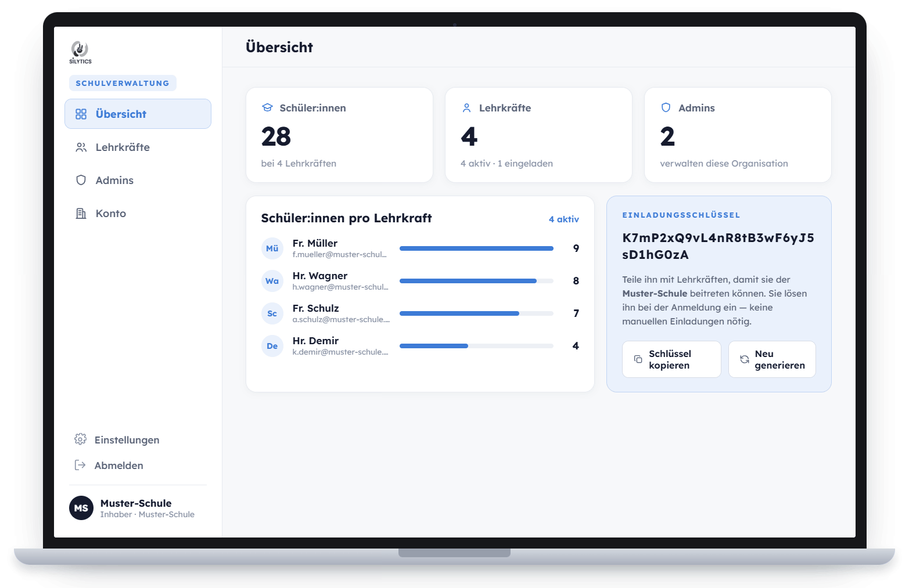Click the Einstellungen gear icon
Viewport: 909px width, 588px height.
[81, 439]
